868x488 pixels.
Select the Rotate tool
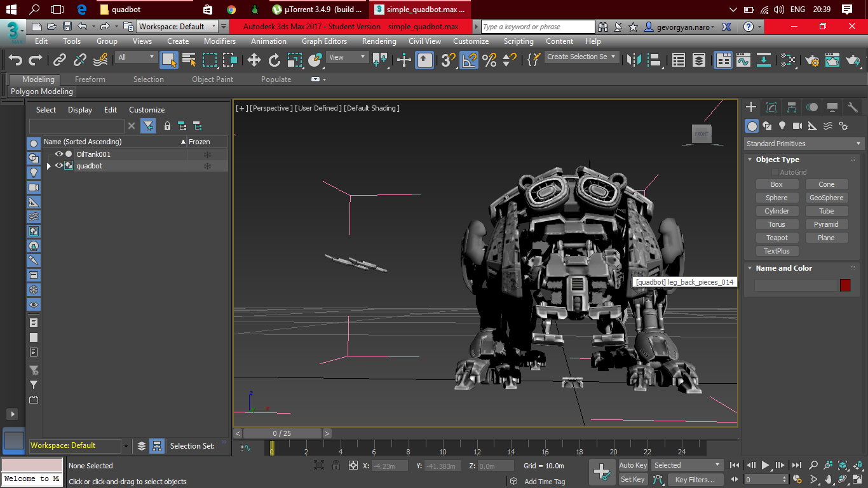275,60
